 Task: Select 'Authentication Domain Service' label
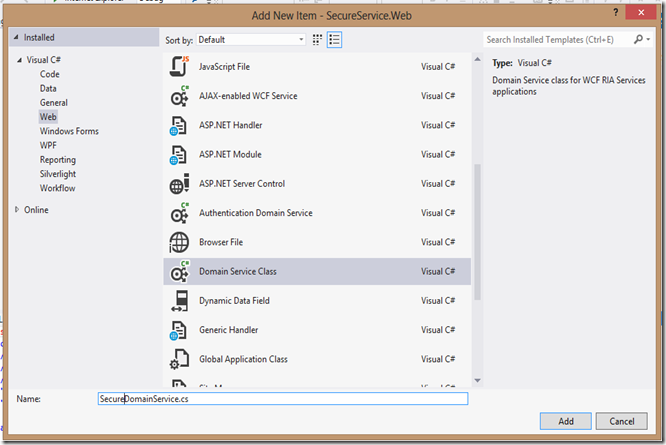(x=256, y=213)
